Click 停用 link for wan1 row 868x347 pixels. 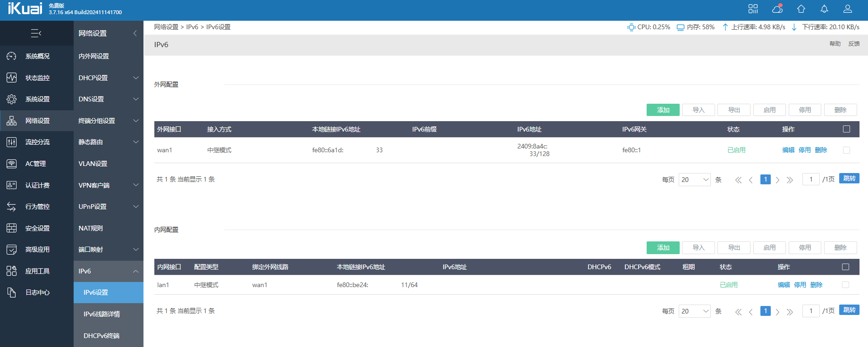tap(804, 150)
